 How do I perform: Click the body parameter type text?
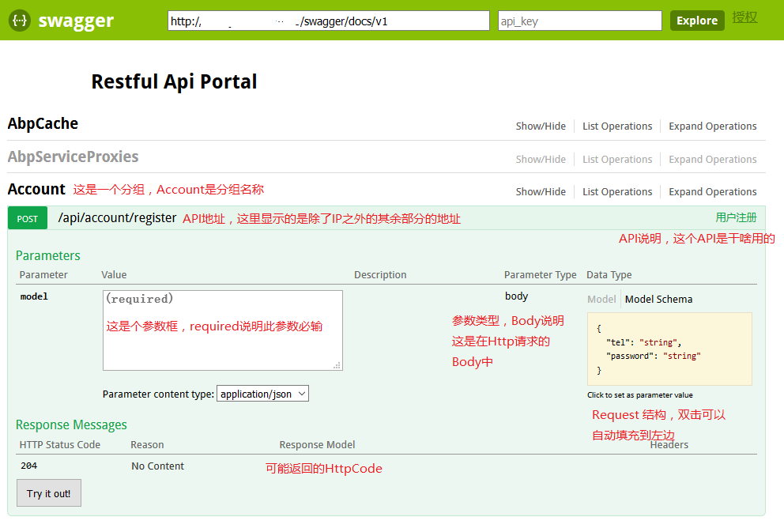(517, 296)
